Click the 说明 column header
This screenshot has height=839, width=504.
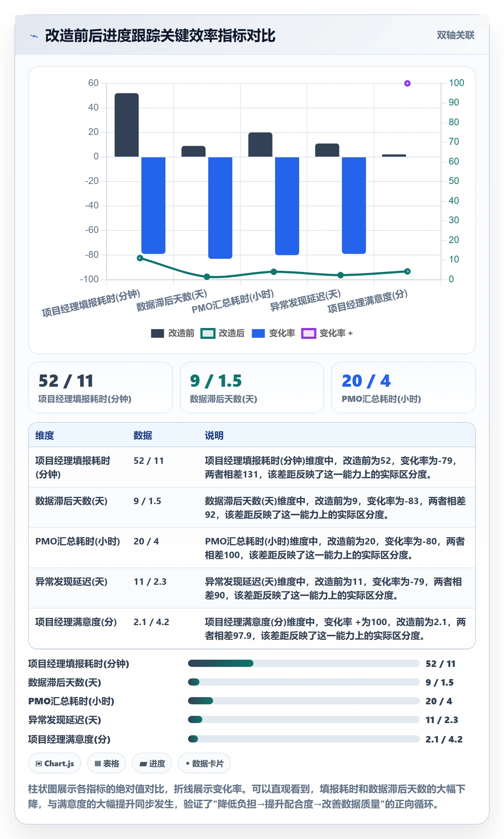click(214, 435)
